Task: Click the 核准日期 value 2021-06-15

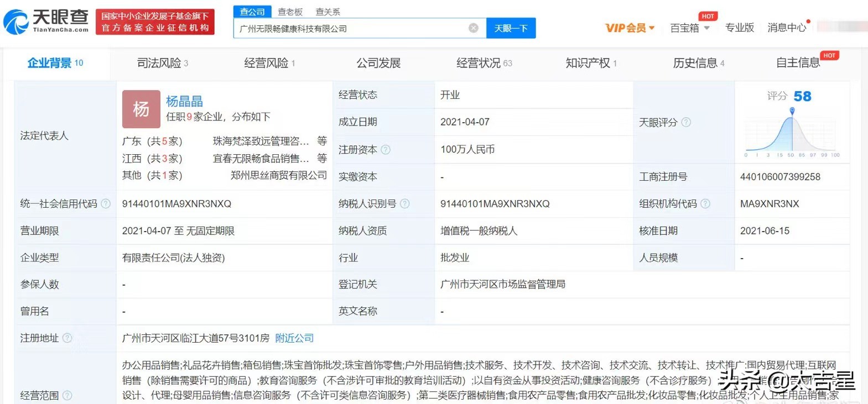Action: [765, 231]
